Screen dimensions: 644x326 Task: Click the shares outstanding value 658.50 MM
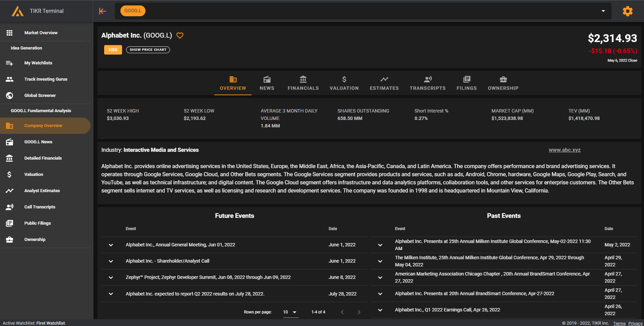[x=350, y=118]
